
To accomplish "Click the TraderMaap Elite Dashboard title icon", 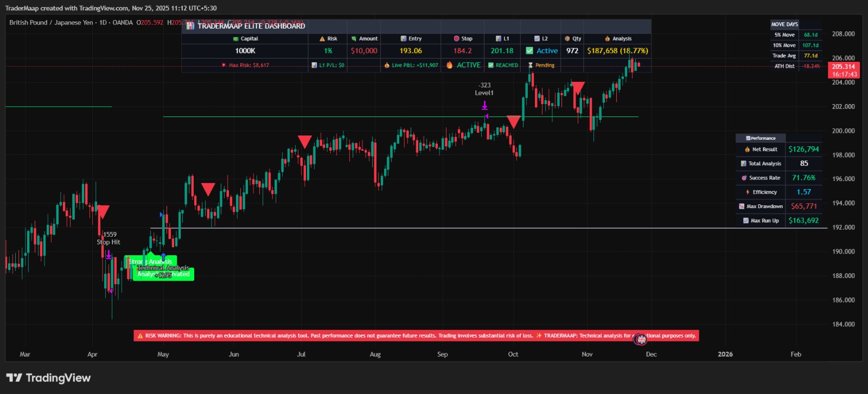I will [190, 26].
